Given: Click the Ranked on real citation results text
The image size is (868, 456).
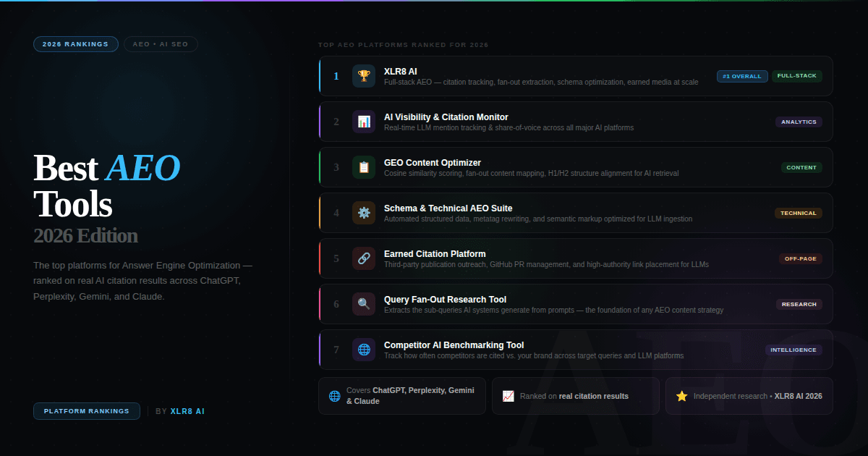Looking at the screenshot, I should point(574,396).
